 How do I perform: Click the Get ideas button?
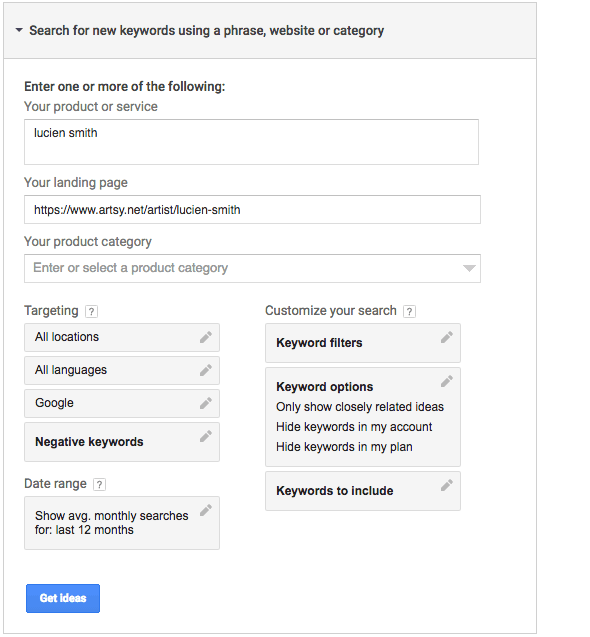pyautogui.click(x=63, y=598)
